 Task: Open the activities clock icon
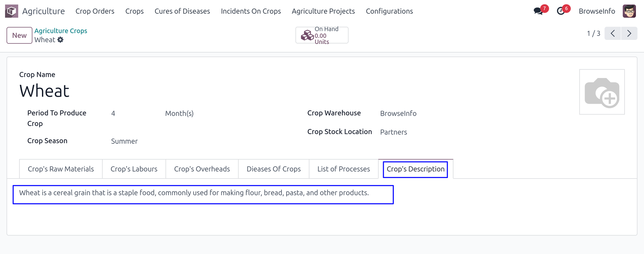pyautogui.click(x=561, y=11)
